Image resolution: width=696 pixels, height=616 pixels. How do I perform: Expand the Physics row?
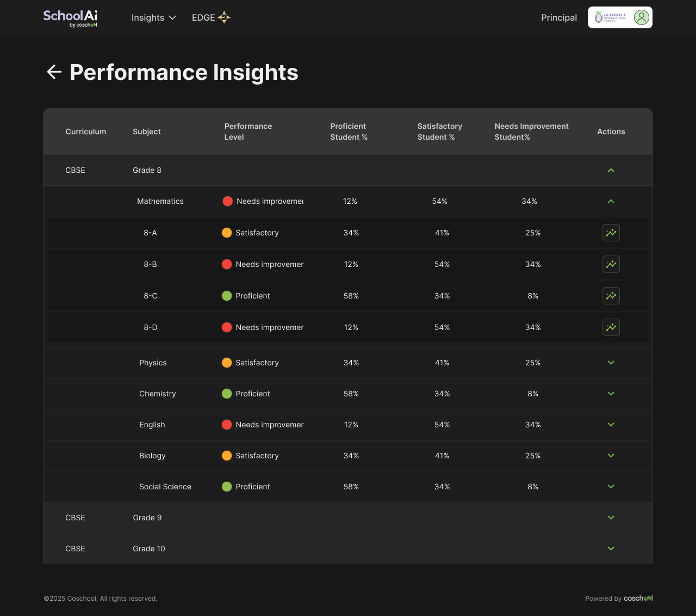611,363
